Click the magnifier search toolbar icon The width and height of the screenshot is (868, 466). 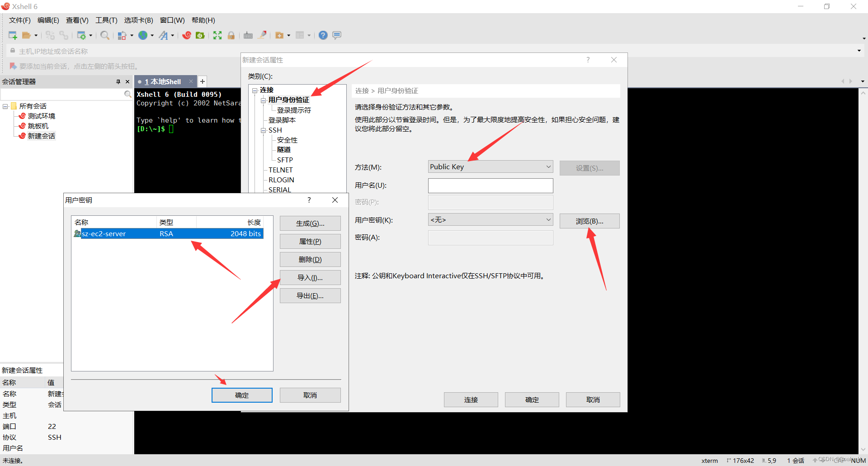point(104,35)
